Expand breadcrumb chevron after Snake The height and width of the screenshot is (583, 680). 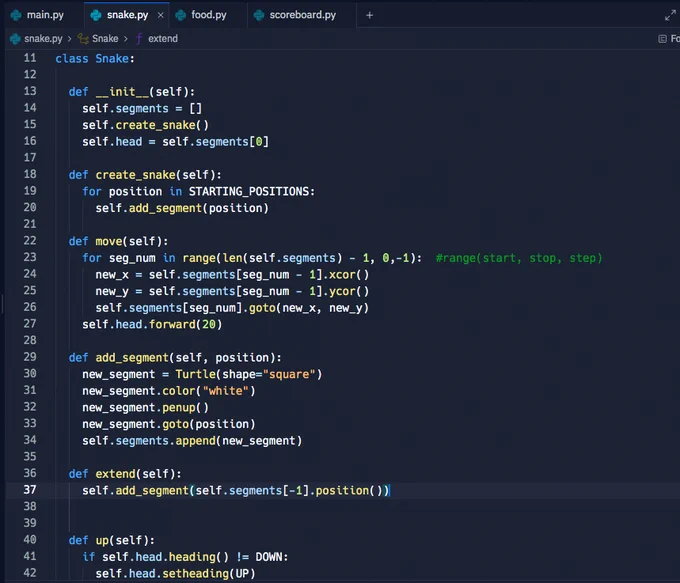[x=126, y=39]
